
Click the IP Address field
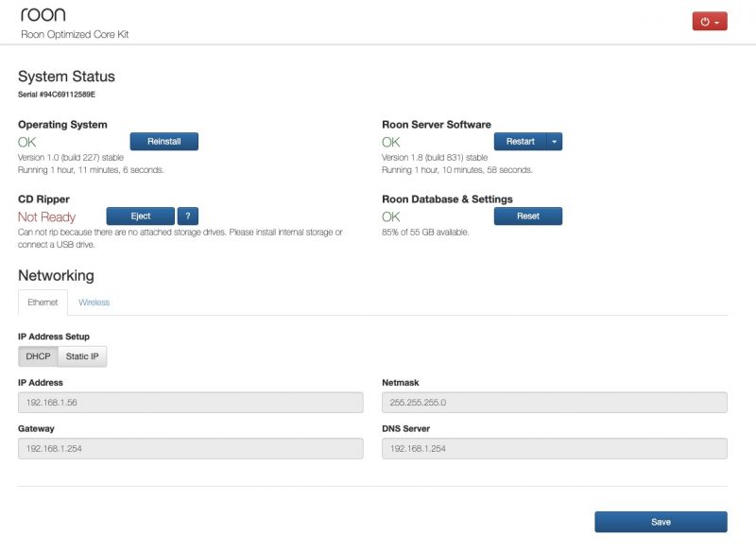(191, 402)
